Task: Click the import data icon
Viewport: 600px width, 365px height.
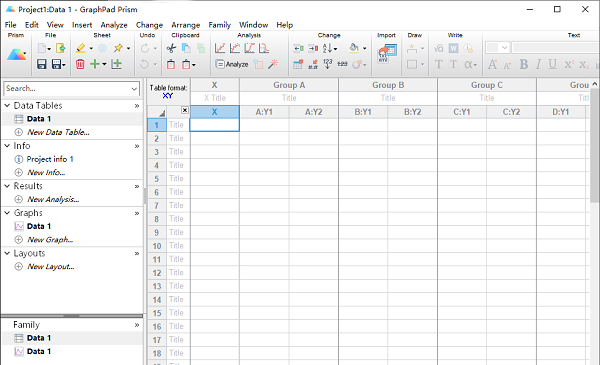Action: 387,54
